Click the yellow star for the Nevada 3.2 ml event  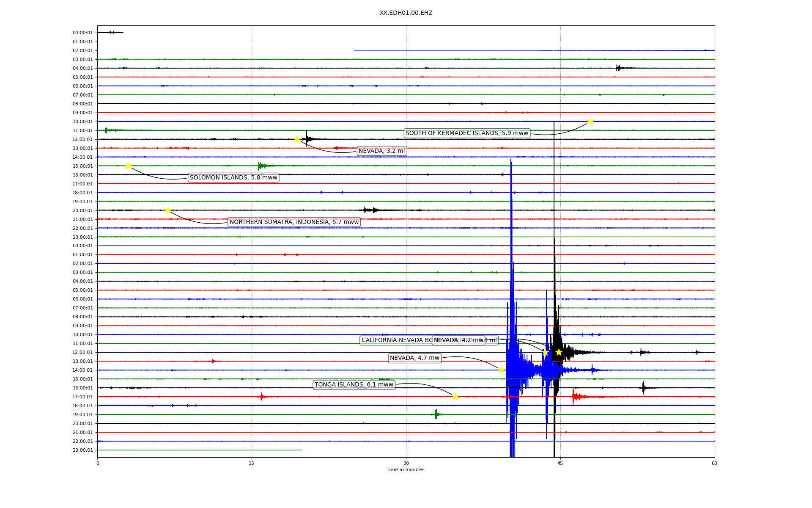(297, 139)
